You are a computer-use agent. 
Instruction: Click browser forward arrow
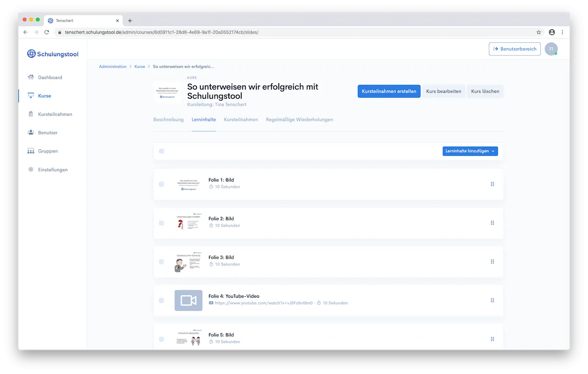tap(36, 32)
